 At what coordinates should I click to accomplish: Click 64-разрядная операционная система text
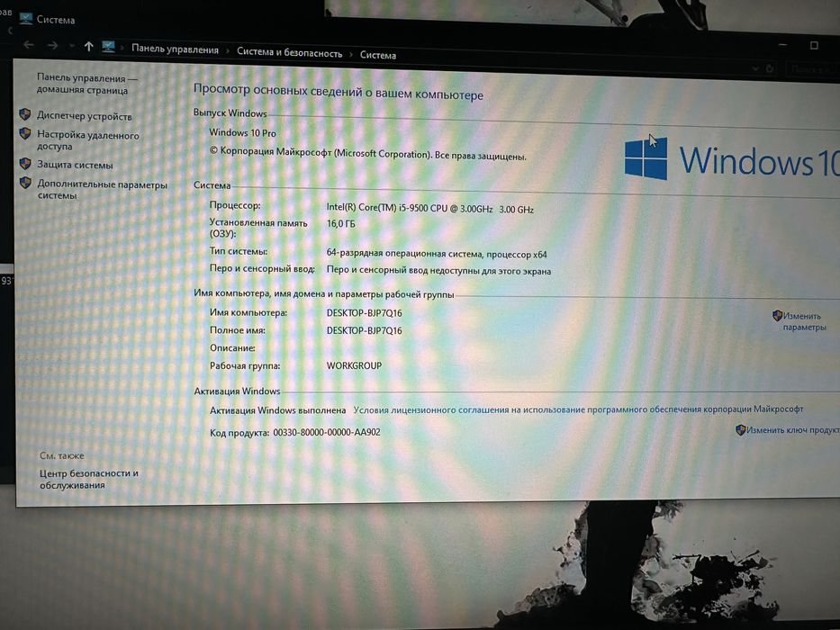point(437,254)
